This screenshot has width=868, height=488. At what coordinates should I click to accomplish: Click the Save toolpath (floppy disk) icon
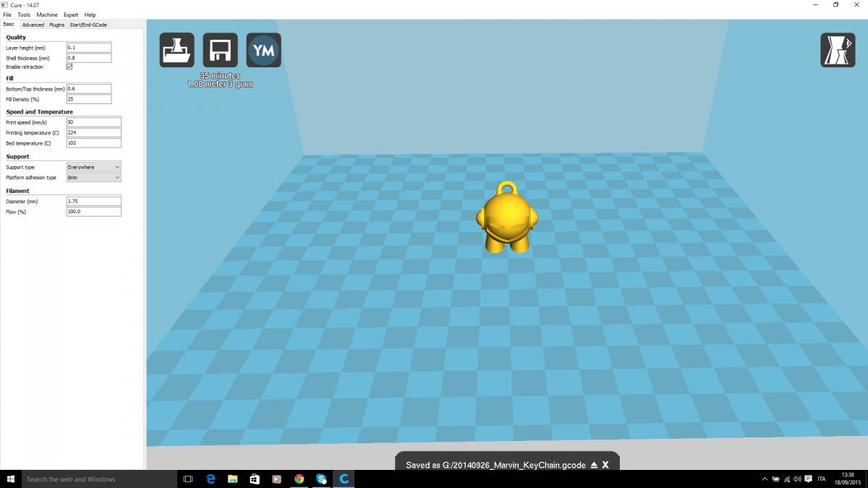coord(220,51)
